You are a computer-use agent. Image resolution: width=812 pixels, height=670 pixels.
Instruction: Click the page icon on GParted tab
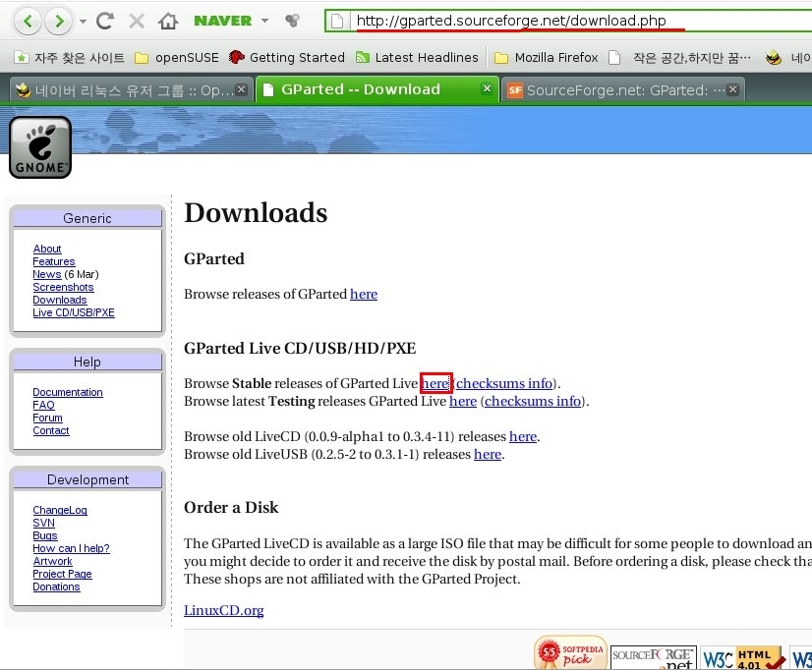click(268, 90)
